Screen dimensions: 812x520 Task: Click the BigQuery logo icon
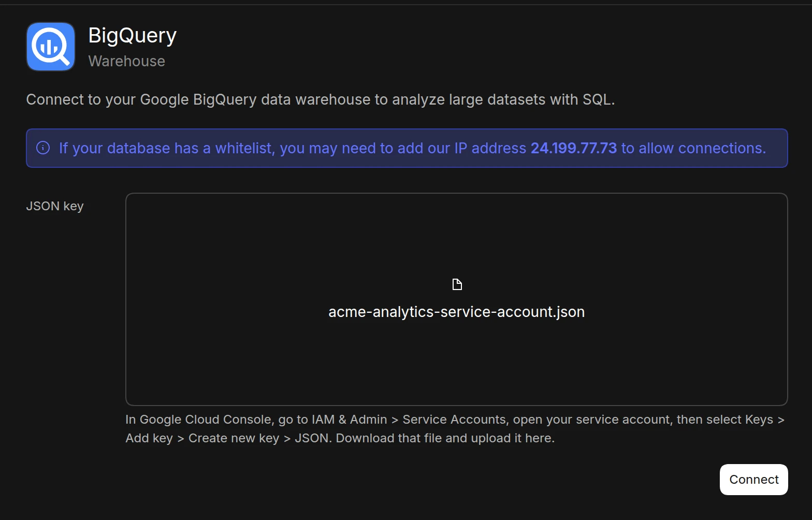coord(51,47)
